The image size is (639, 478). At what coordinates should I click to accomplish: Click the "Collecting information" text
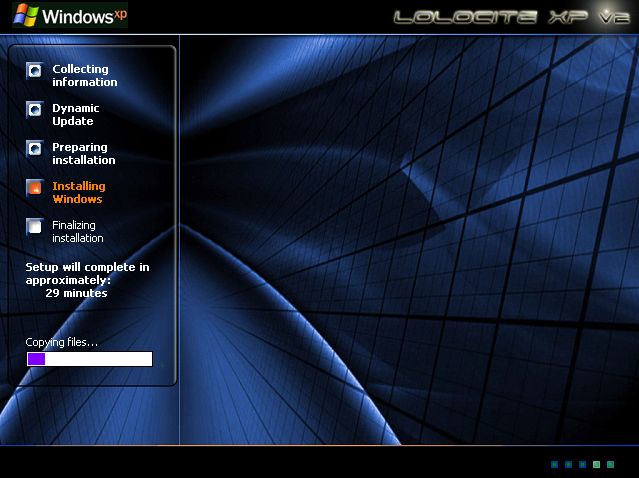click(x=85, y=75)
